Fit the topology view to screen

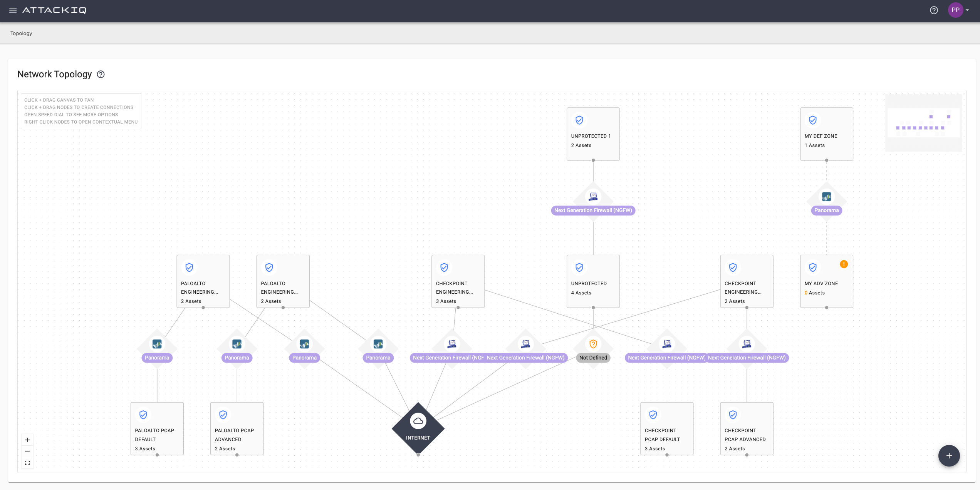click(27, 463)
